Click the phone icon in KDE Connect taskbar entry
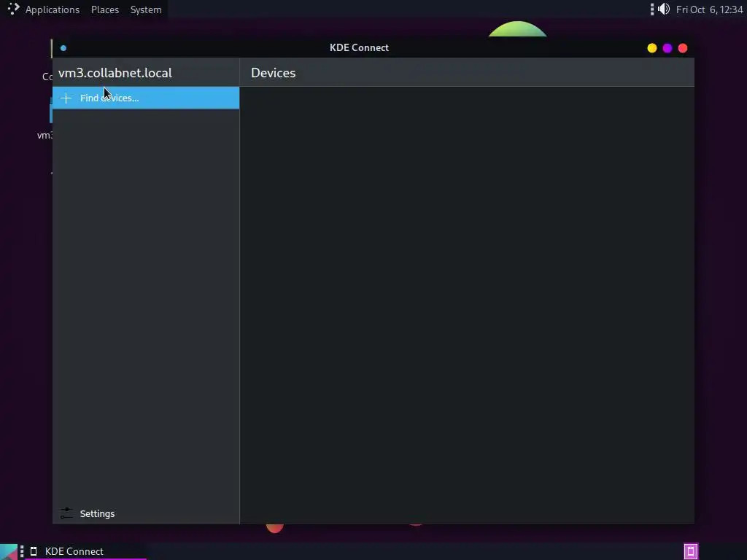The height and width of the screenshot is (560, 747). coord(34,551)
